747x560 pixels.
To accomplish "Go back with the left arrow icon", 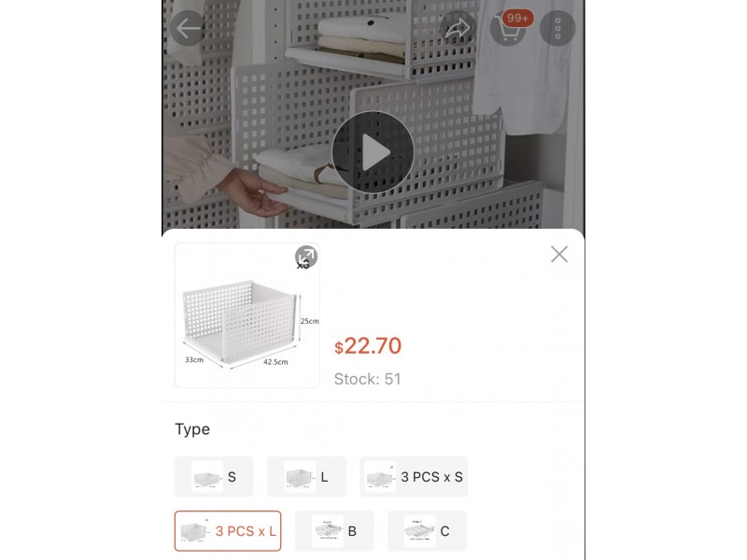I will point(188,28).
